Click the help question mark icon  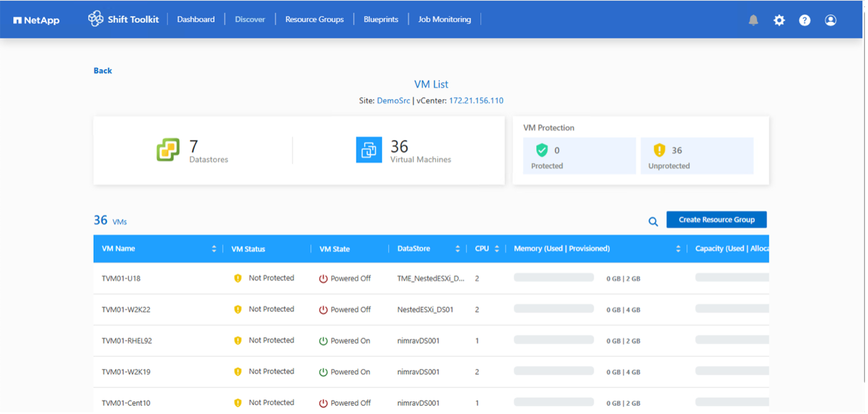(x=805, y=20)
